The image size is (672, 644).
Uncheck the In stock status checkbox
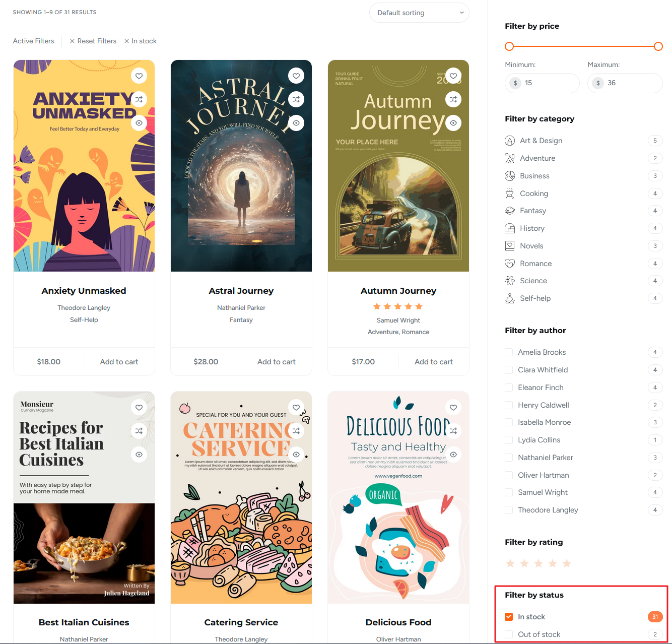click(509, 617)
